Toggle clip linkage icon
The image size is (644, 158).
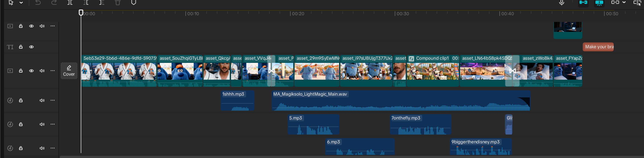tap(615, 2)
